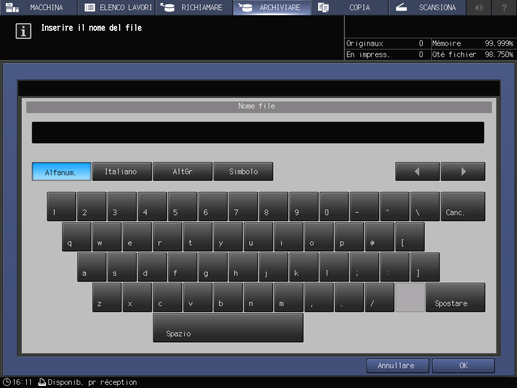Viewport: 517px width, 388px height.
Task: Switch to the RICHIAMARE tab
Action: [194, 7]
